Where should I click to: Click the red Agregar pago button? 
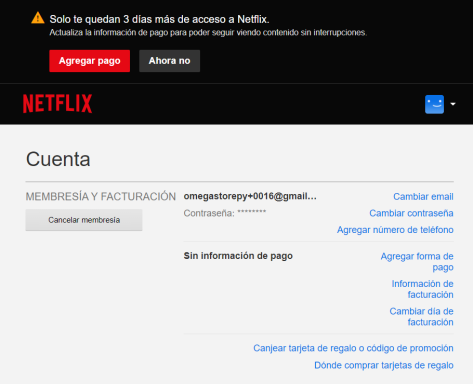coord(90,61)
